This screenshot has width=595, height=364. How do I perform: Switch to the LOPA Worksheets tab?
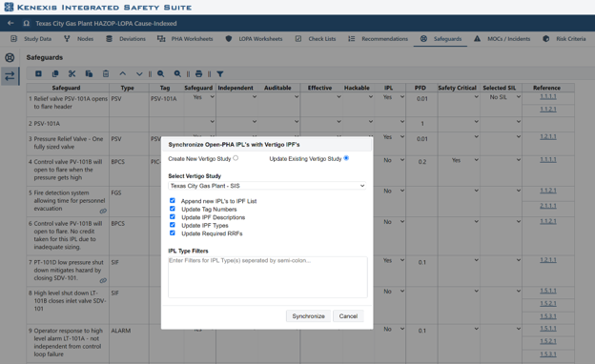point(255,39)
